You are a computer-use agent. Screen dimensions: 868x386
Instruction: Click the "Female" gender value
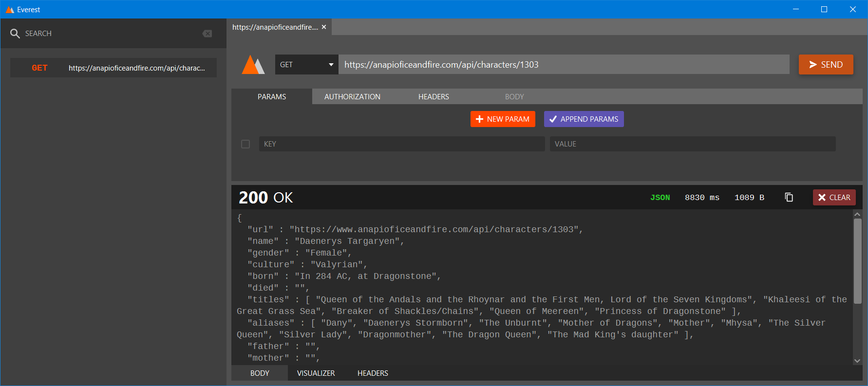point(326,253)
